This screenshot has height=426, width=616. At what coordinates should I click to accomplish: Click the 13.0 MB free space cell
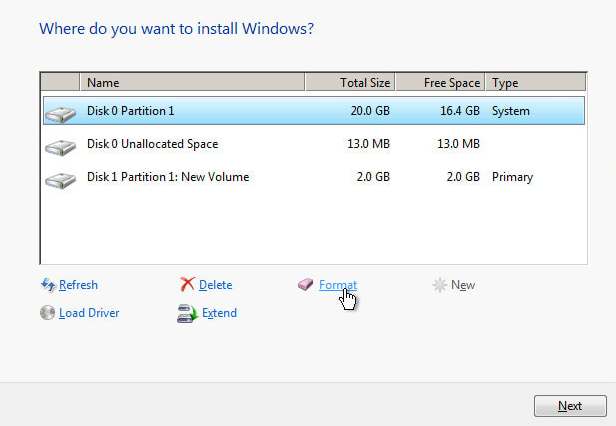458,144
